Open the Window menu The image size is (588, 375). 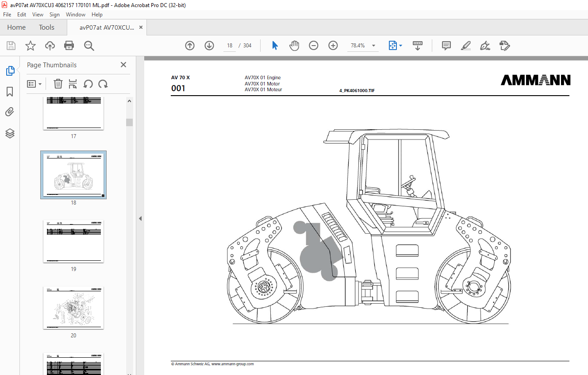pos(76,15)
